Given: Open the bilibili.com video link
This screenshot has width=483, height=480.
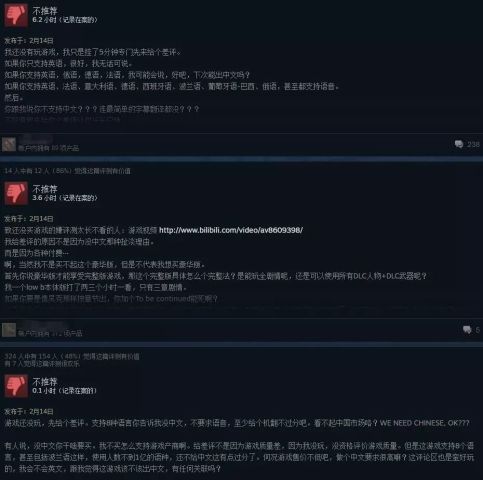Looking at the screenshot, I should (231, 230).
